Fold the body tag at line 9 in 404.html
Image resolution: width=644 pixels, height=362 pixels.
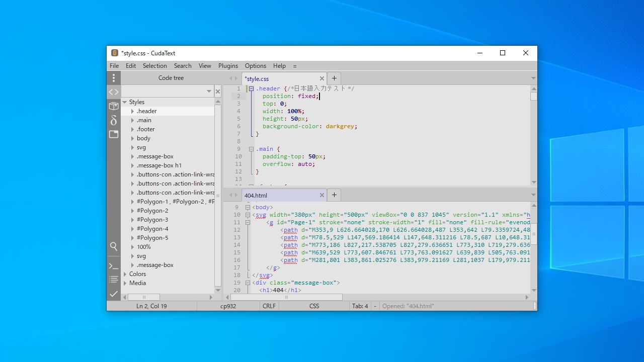[x=248, y=207]
